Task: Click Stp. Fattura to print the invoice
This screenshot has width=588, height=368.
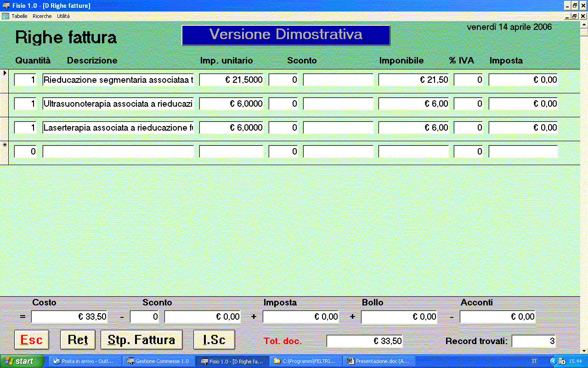Action: [141, 340]
